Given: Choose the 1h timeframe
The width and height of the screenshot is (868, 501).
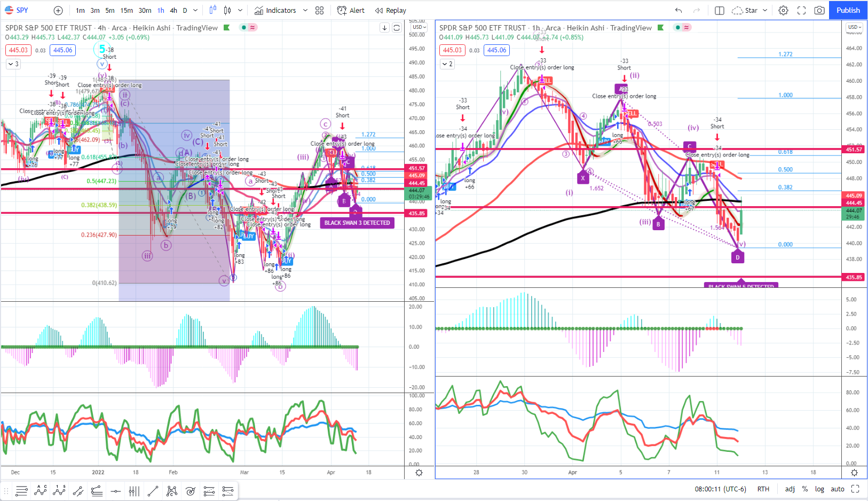Looking at the screenshot, I should (x=161, y=10).
